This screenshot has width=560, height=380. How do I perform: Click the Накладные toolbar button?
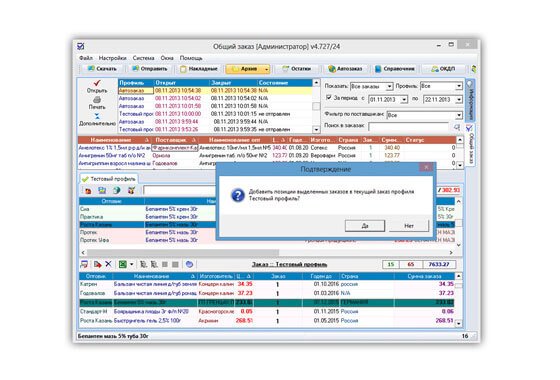(199, 69)
